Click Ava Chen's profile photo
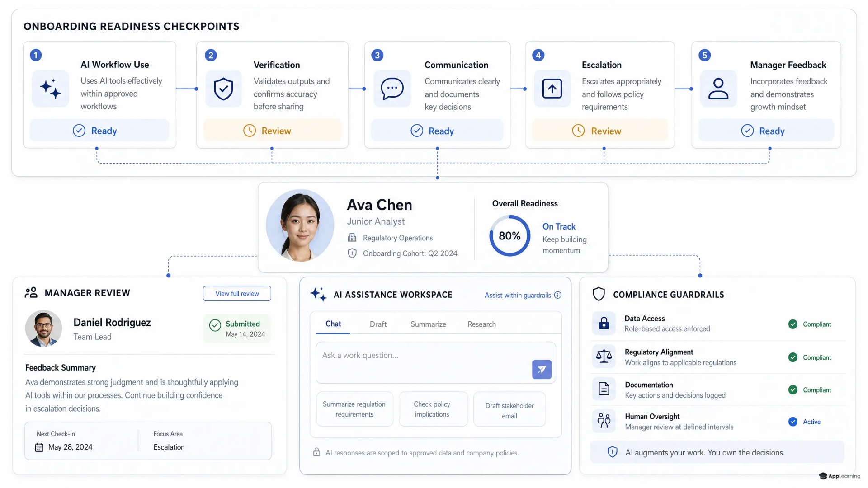The height and width of the screenshot is (488, 868). click(300, 225)
